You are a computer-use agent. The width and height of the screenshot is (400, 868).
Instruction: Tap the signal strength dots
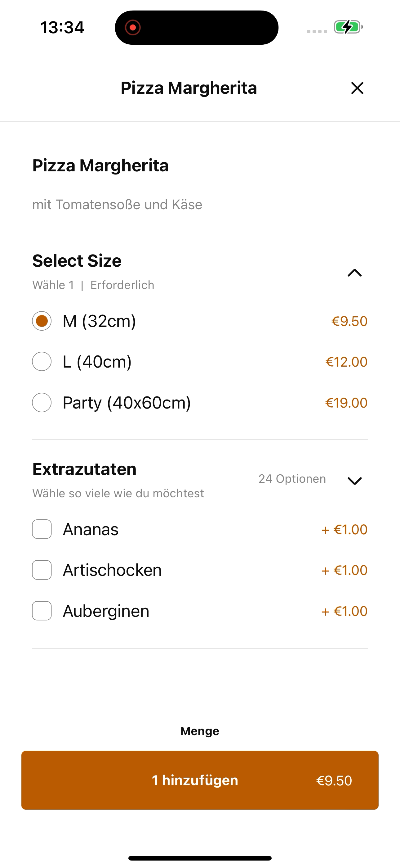point(317,31)
